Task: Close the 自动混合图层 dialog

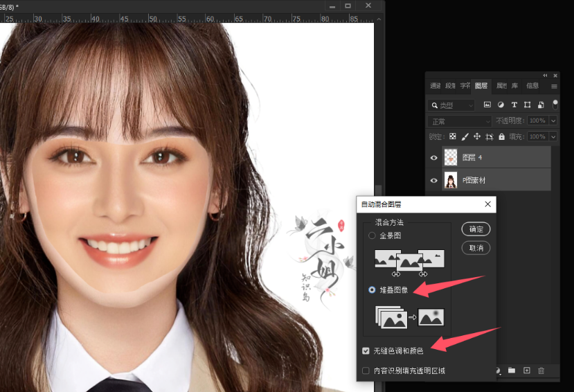Action: [x=488, y=204]
